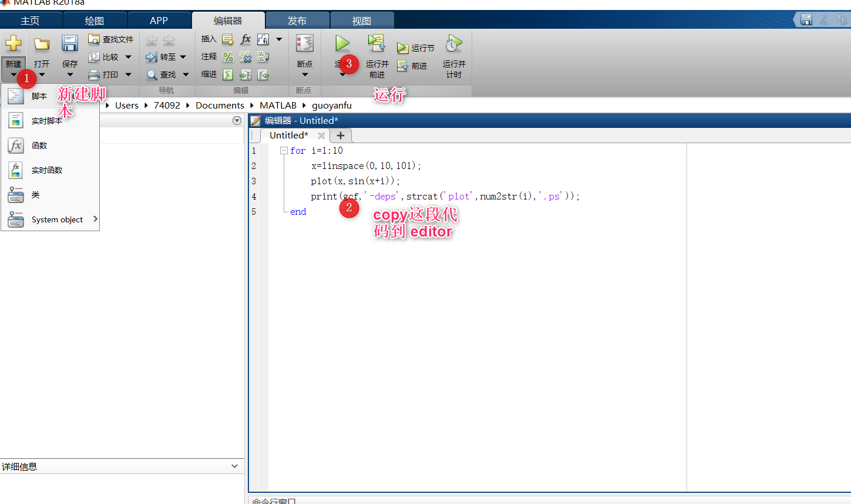Select the Smart Indent icon

point(227,75)
